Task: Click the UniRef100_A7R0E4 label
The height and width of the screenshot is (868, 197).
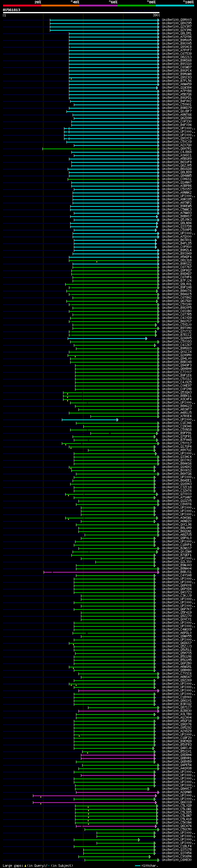Action: coord(177,416)
